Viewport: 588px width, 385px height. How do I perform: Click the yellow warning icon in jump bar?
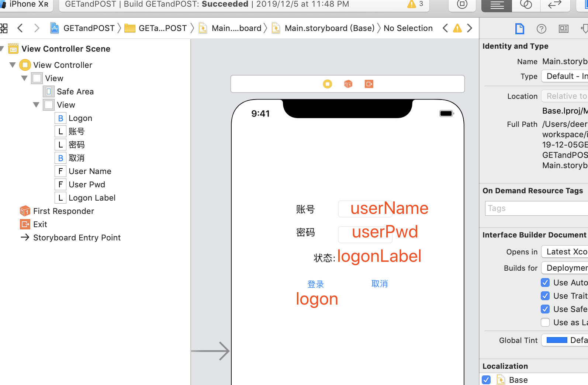click(457, 28)
